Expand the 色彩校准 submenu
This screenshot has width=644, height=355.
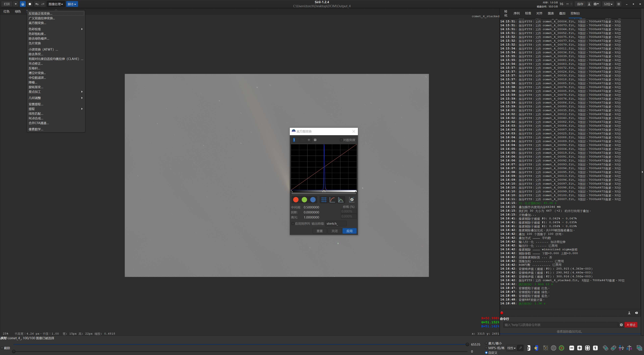pyautogui.click(x=56, y=29)
